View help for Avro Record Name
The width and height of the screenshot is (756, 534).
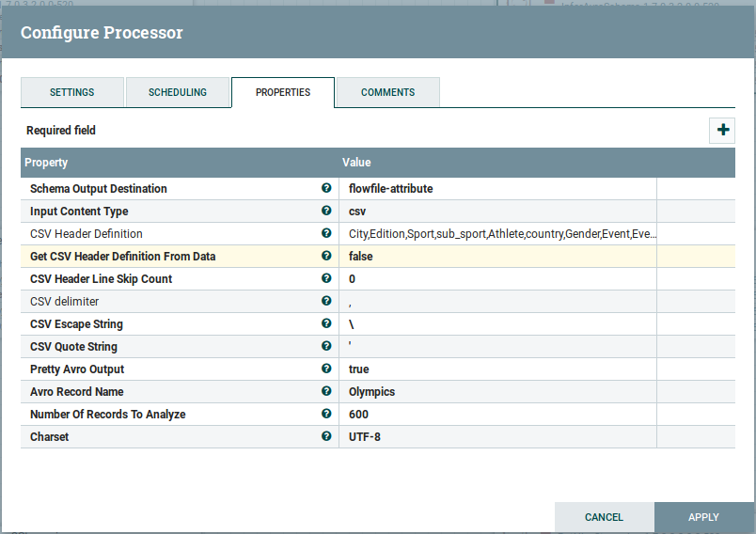326,391
